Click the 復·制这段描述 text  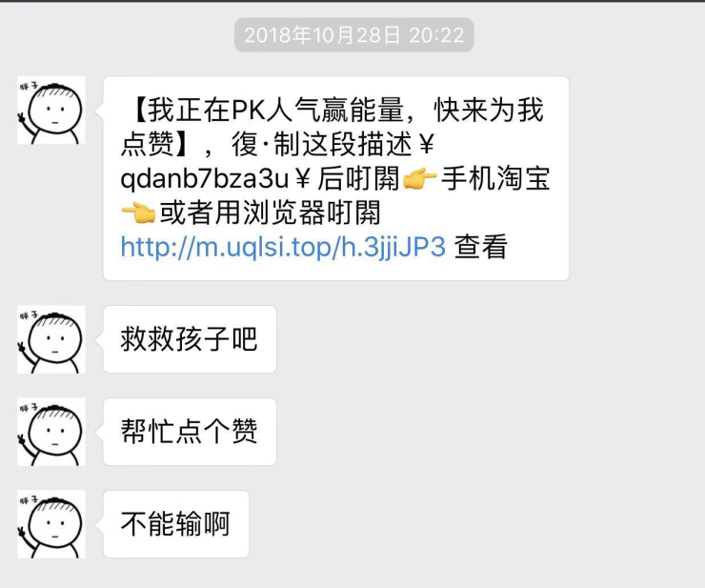pyautogui.click(x=321, y=145)
